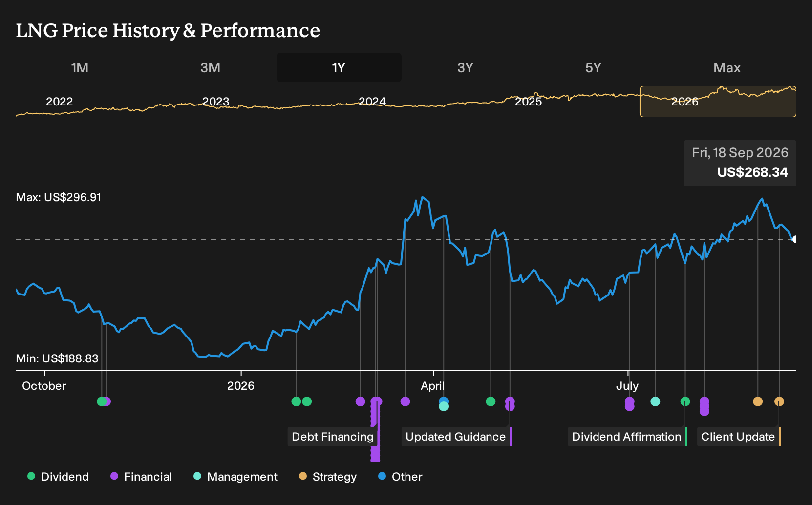Toggle the Management legend filter
Screen dimensions: 812x505
(235, 477)
